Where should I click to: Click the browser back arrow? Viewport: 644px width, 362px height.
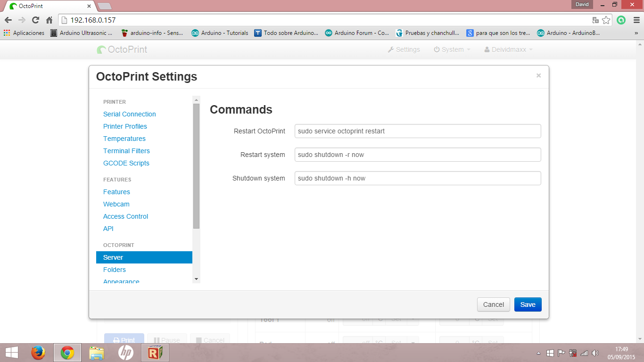pos(8,20)
